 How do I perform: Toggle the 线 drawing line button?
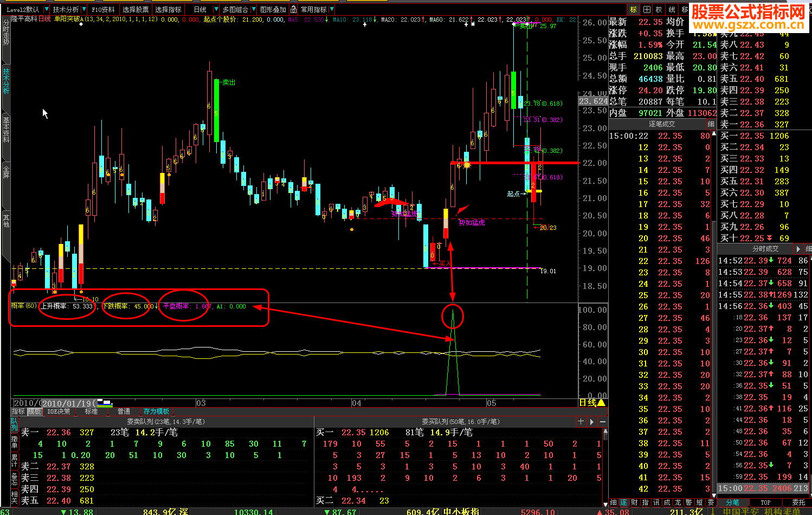[672, 9]
